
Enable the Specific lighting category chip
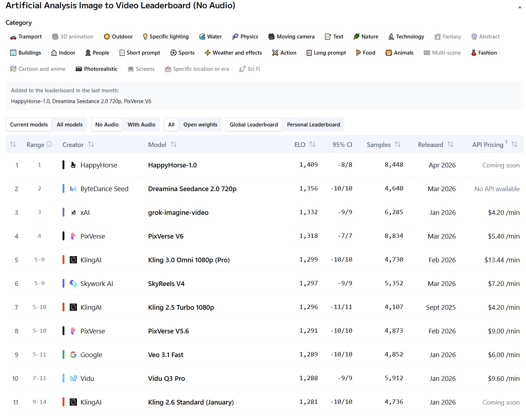click(x=166, y=37)
